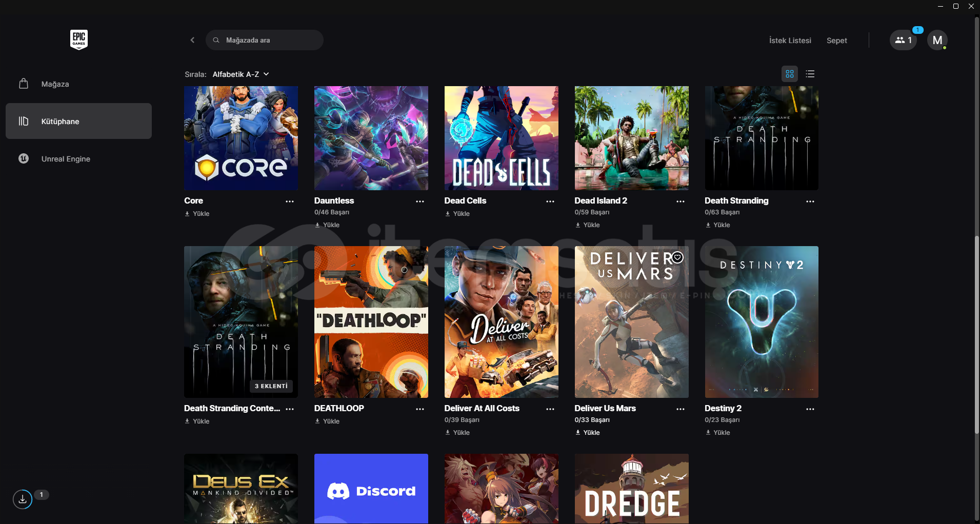Open the DEATHLOOP three-dot menu

point(420,409)
